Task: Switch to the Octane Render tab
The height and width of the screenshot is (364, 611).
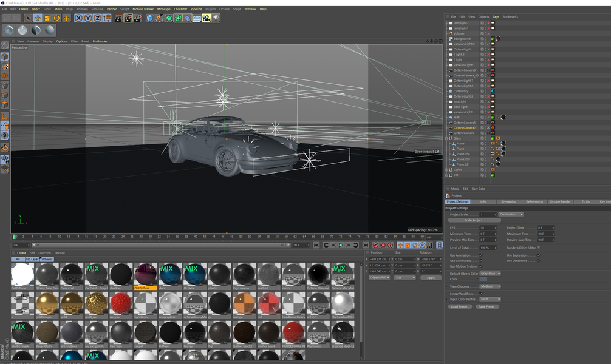Action: pyautogui.click(x=561, y=201)
